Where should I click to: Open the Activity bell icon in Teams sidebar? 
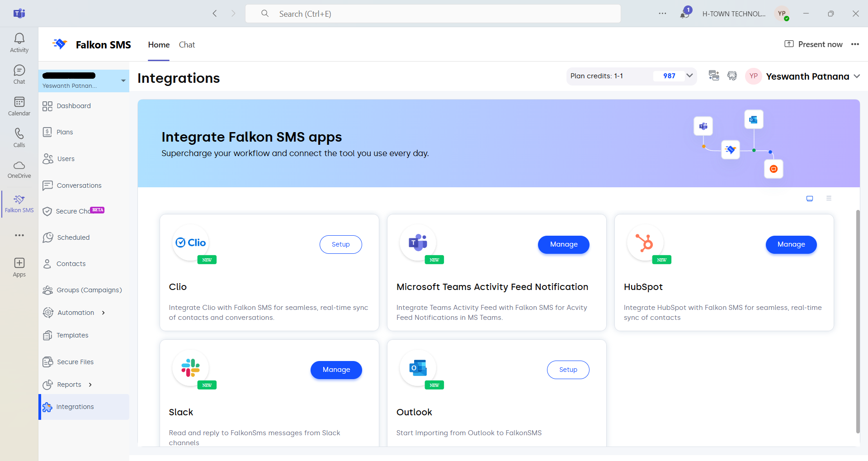pyautogui.click(x=19, y=43)
